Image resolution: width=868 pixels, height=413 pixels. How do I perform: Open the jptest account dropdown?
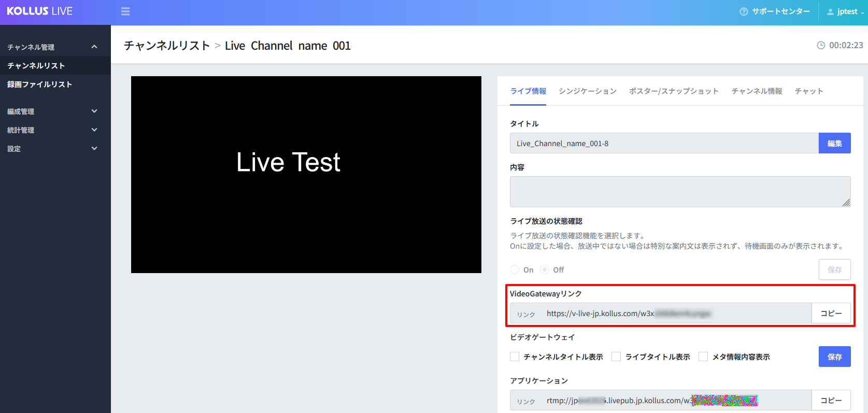click(x=845, y=11)
